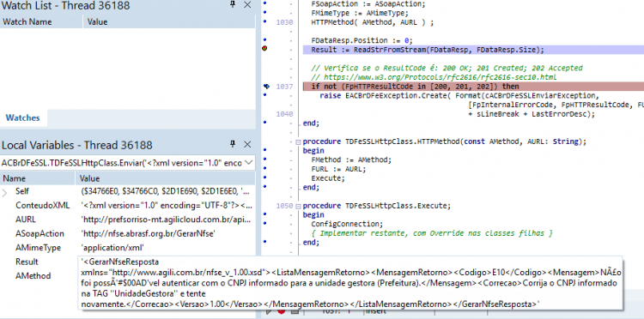Click the execution point arrow at line 1037

click(266, 86)
